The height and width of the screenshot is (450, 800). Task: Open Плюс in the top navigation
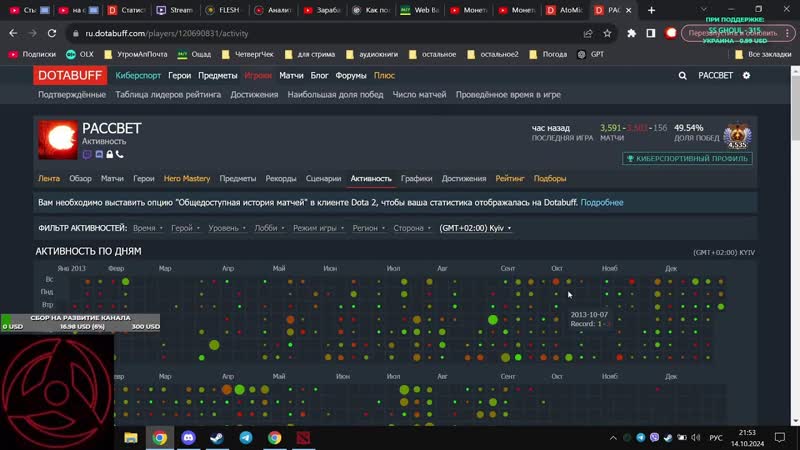384,76
